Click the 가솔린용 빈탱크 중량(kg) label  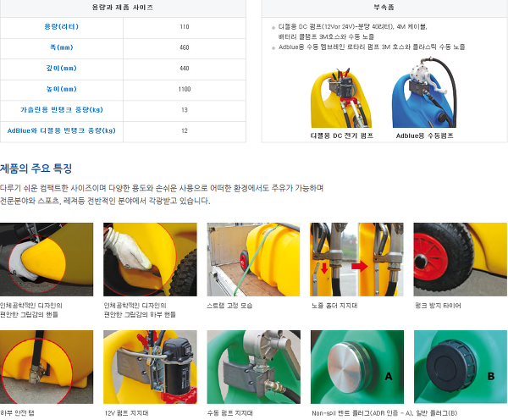62,110
